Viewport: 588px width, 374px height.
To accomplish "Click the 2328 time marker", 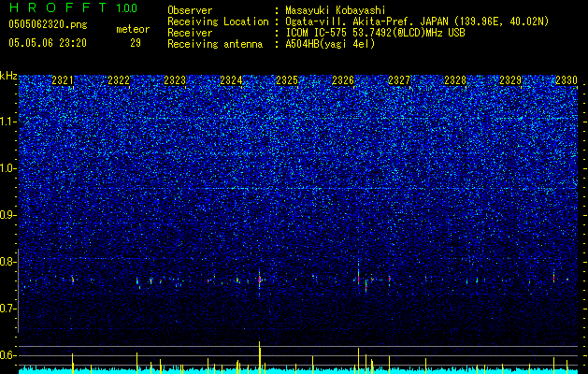I will click(455, 80).
